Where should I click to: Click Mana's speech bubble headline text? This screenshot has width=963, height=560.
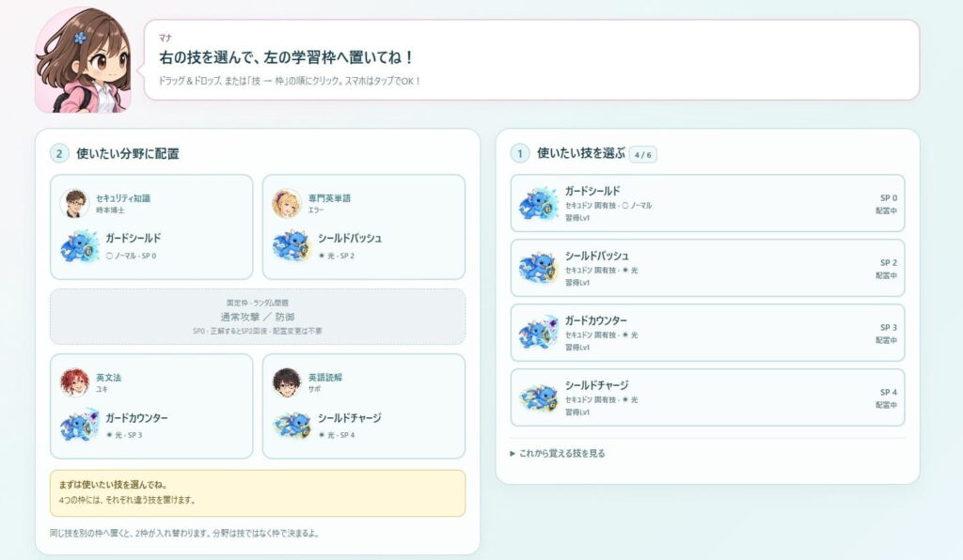click(286, 57)
